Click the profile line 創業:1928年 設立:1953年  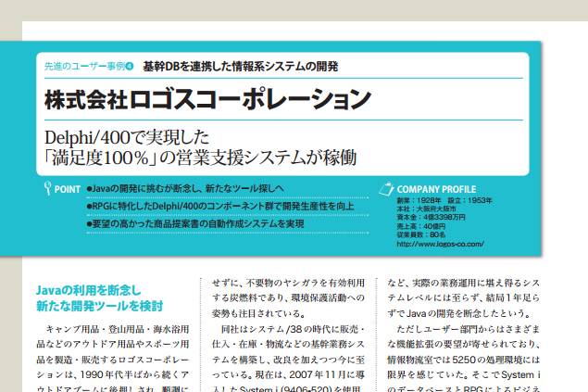coord(444,200)
